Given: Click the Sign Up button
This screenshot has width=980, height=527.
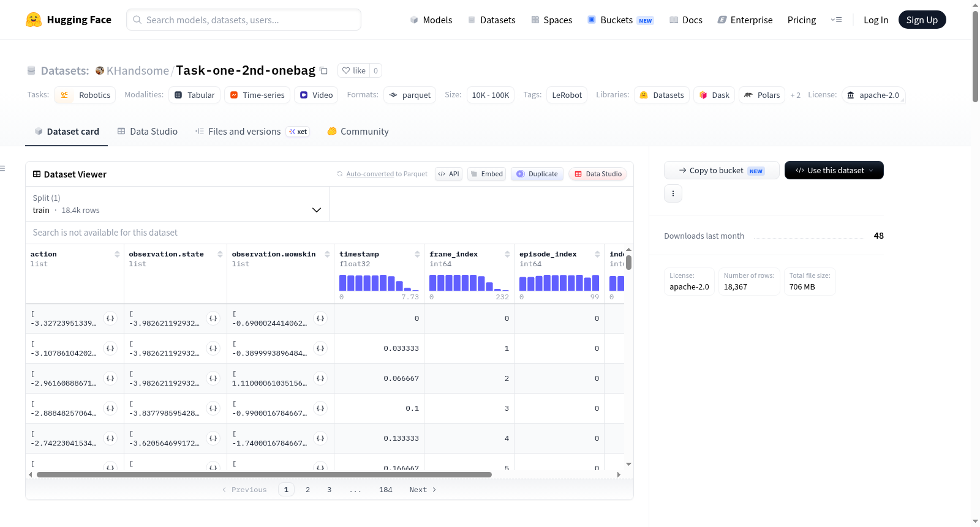Looking at the screenshot, I should click(x=922, y=20).
